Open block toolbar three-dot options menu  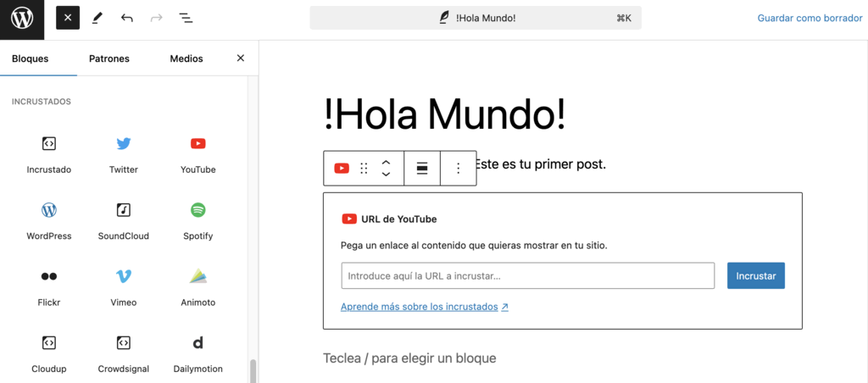(x=458, y=169)
